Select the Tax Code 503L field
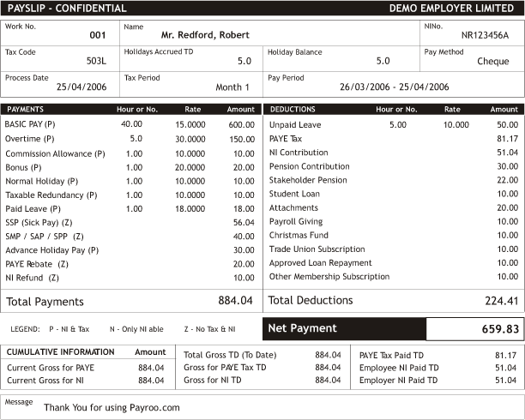This screenshot has width=525, height=420. [96, 61]
